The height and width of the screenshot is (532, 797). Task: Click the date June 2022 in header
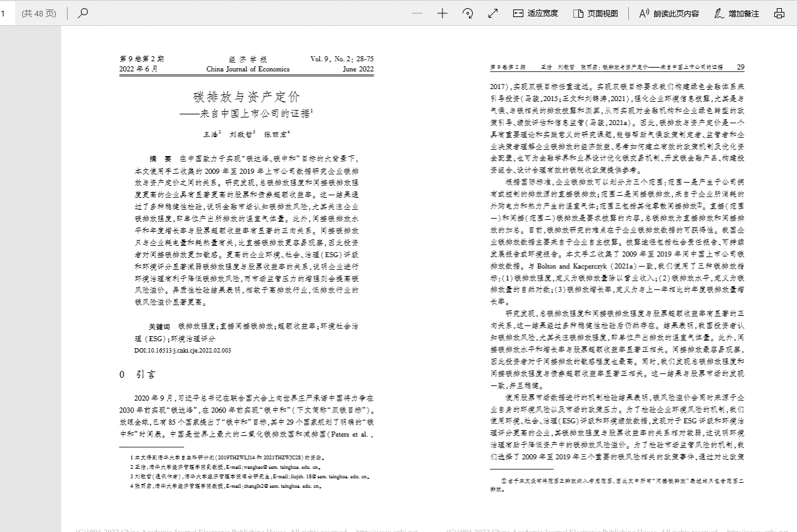click(358, 70)
